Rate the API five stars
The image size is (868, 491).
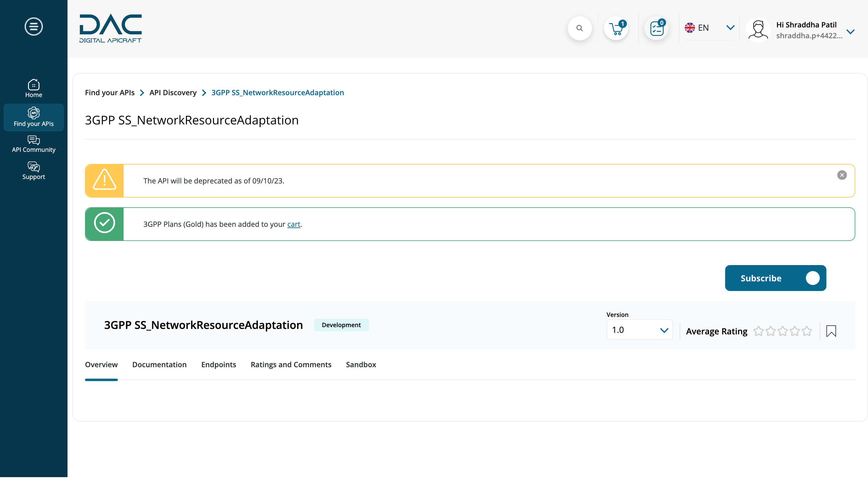point(807,331)
